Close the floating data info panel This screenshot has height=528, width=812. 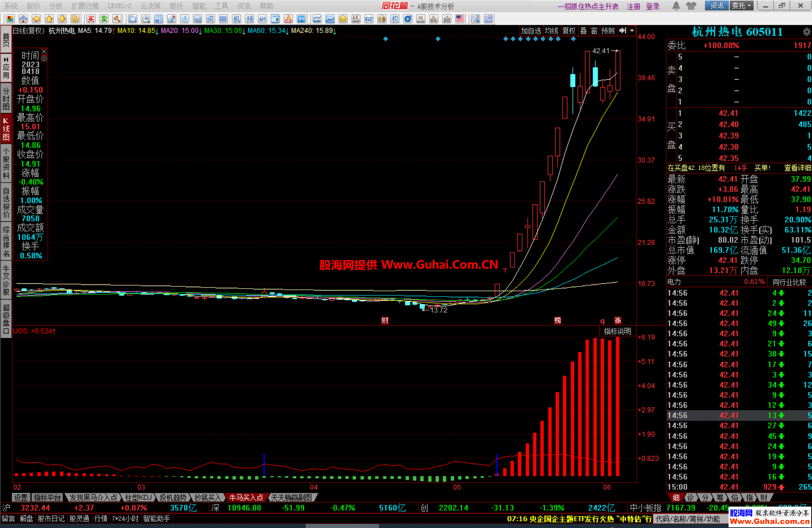[44, 51]
